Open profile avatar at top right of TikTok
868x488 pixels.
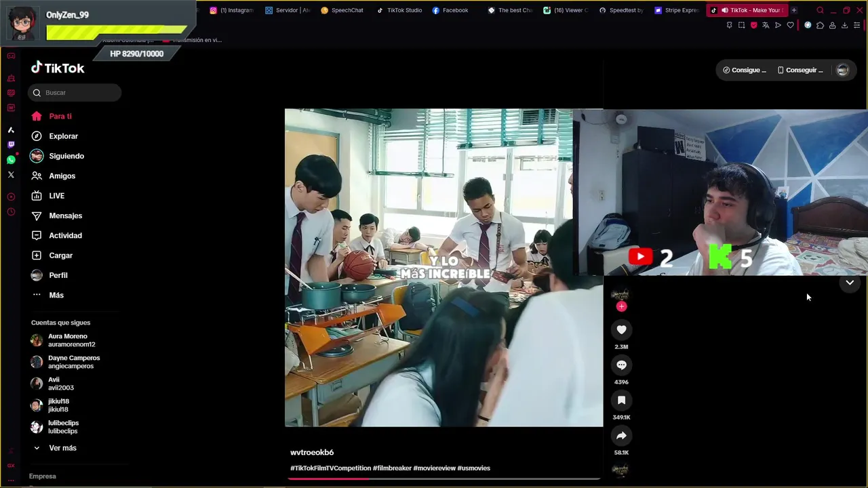tap(842, 70)
